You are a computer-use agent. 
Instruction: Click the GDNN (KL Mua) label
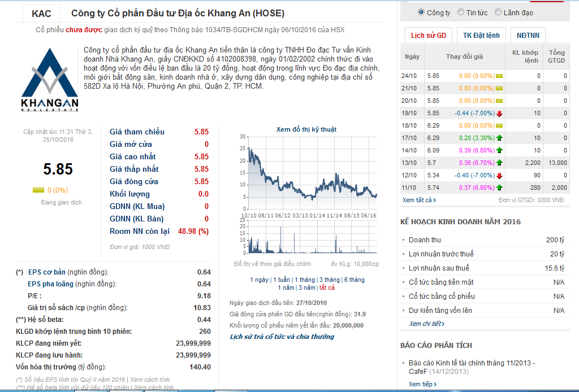click(x=137, y=206)
